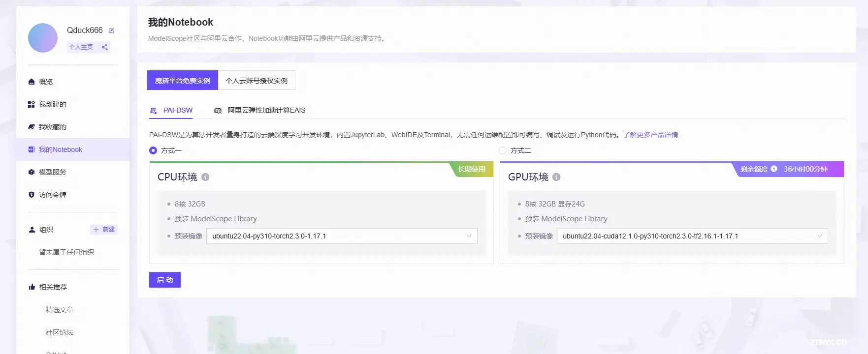Click the 我的Notebook page heading
This screenshot has width=868, height=354.
click(181, 22)
